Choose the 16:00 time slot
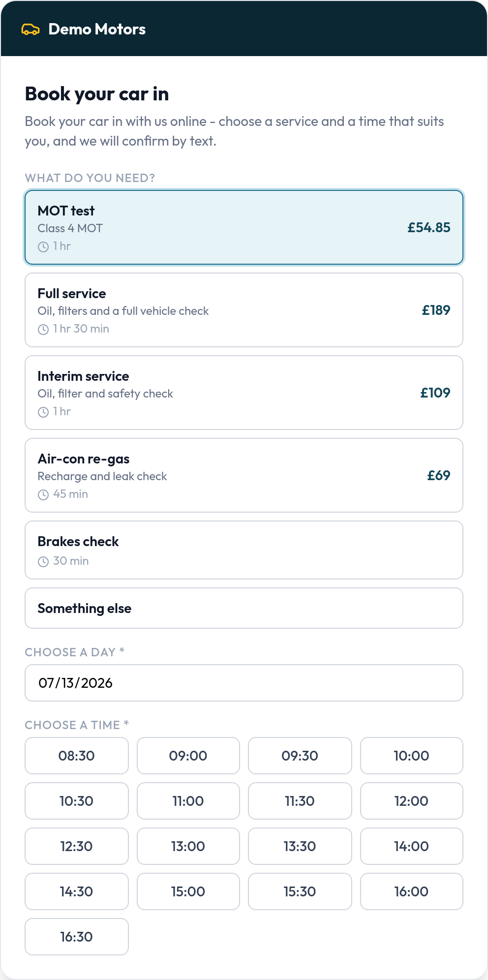The image size is (488, 980). [x=412, y=891]
